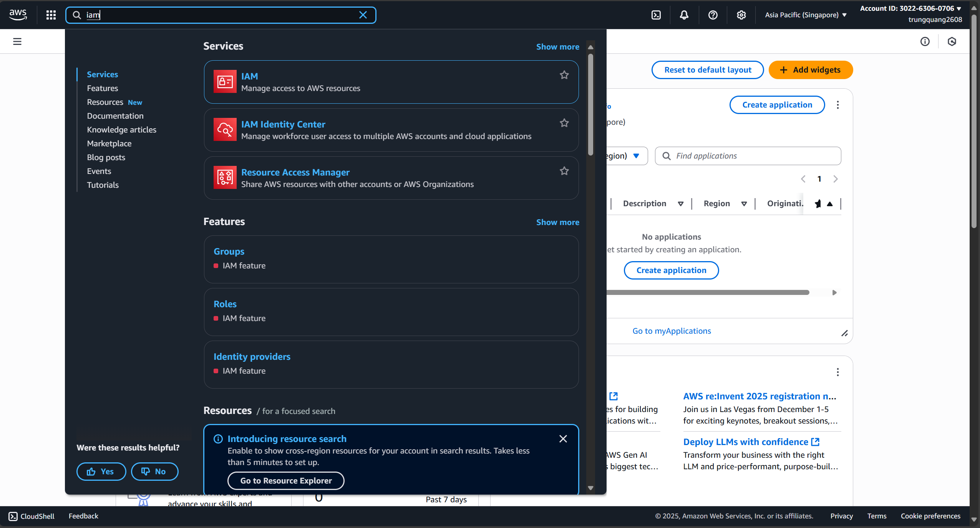
Task: Select Services in search sidebar
Action: (x=102, y=74)
